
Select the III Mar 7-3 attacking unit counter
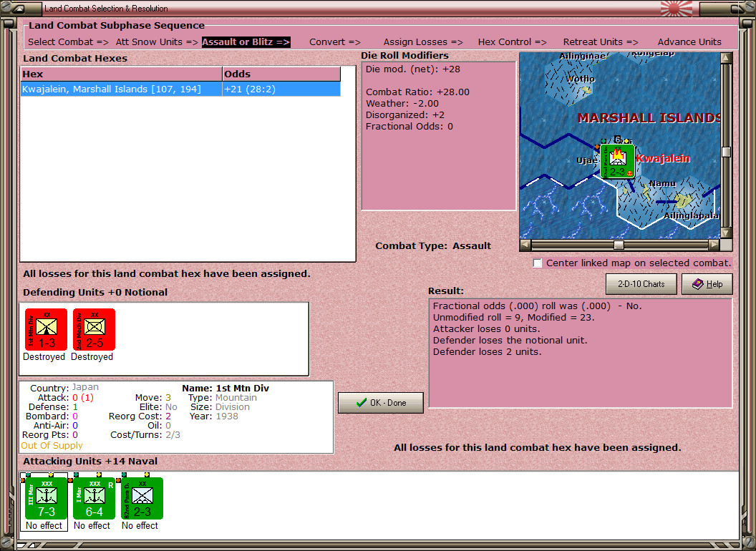[x=47, y=499]
